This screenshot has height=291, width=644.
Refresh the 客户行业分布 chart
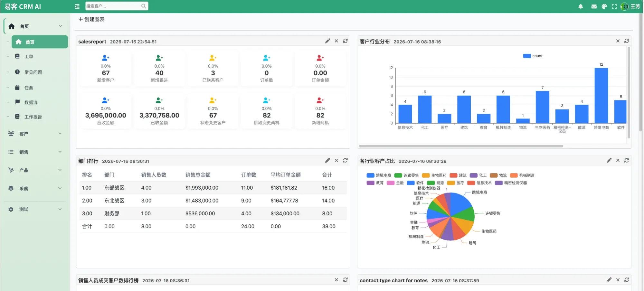tap(627, 41)
